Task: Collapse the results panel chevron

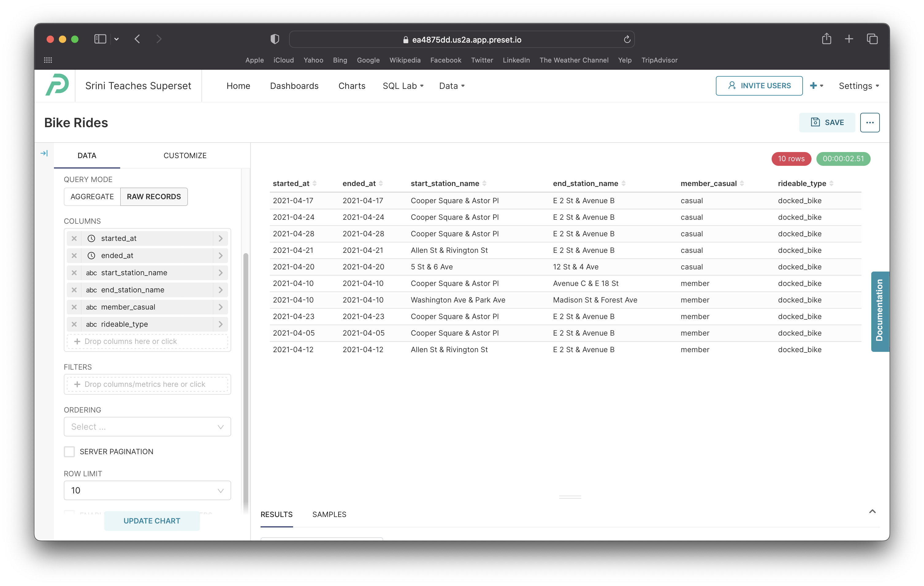Action: click(872, 511)
